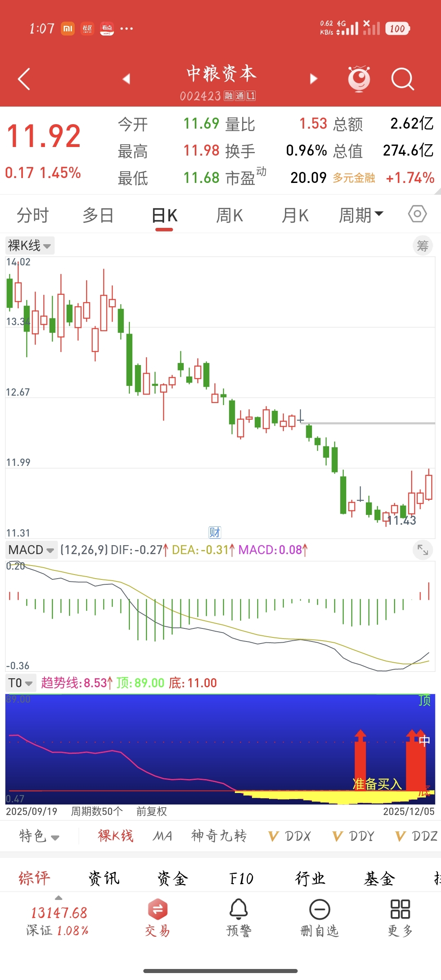441x980 pixels.
Task: Tap the end date 2025/12/05
Action: 409,811
